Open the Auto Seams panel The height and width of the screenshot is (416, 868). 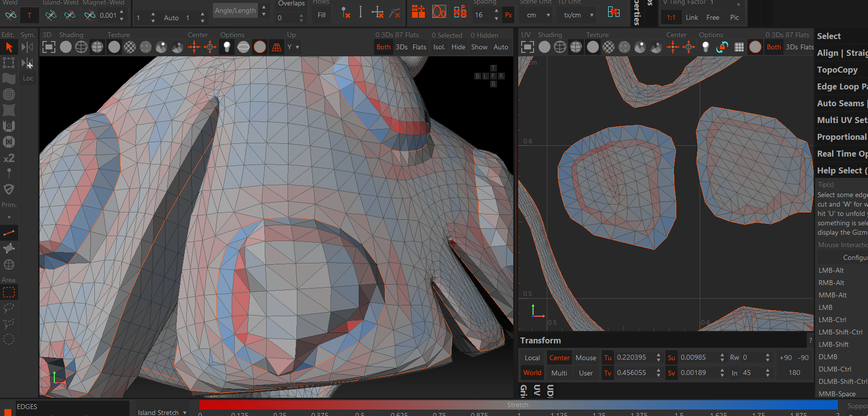pos(840,103)
